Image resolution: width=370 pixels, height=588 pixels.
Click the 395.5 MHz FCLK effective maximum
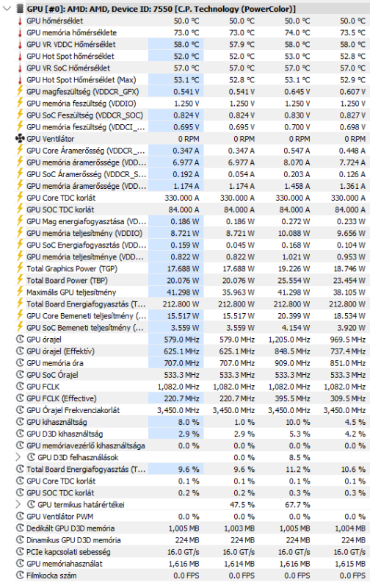(292, 398)
